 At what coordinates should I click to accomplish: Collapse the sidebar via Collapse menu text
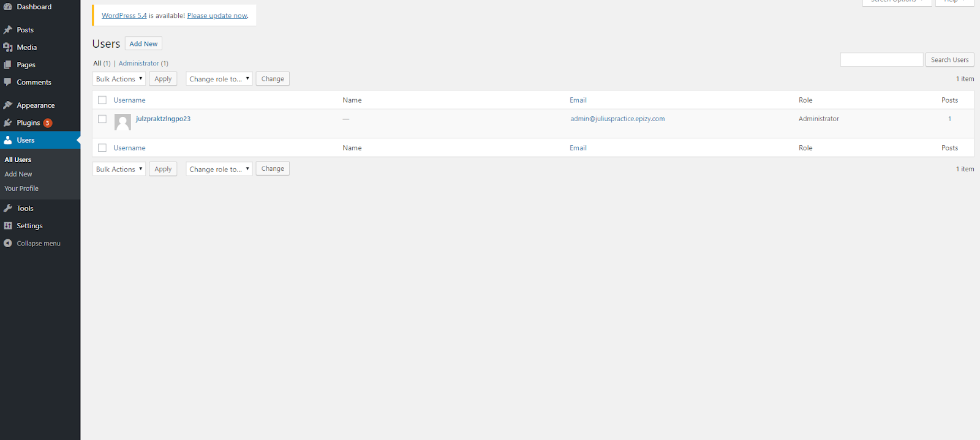tap(39, 243)
